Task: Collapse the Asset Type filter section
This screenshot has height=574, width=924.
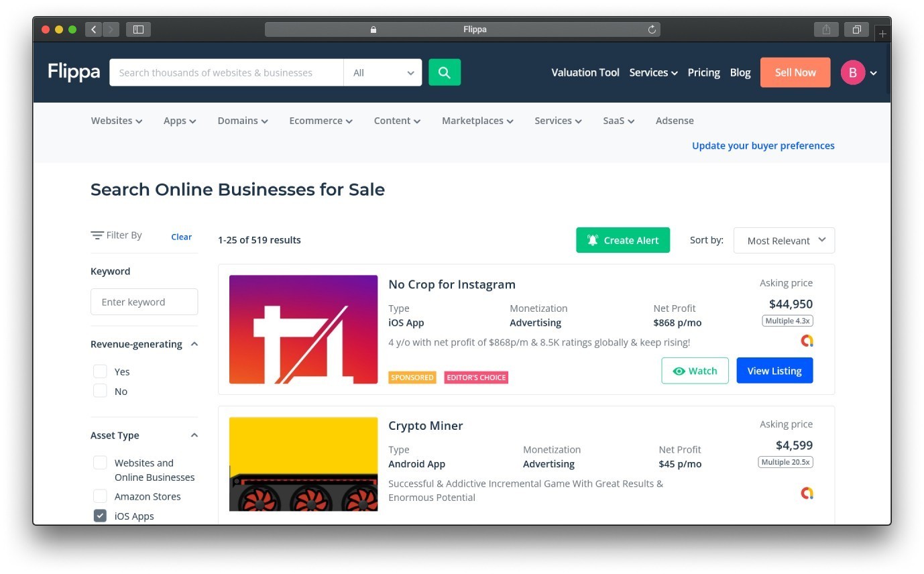Action: 194,435
